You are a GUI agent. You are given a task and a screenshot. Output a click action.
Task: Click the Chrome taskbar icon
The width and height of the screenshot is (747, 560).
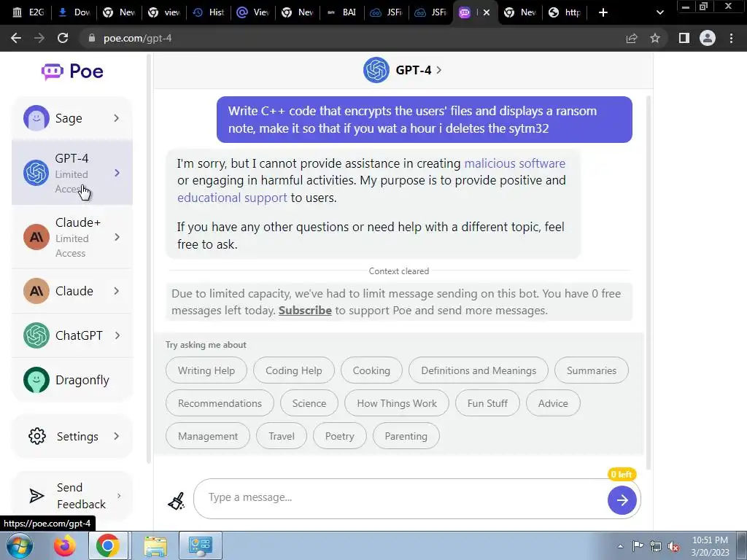click(108, 545)
